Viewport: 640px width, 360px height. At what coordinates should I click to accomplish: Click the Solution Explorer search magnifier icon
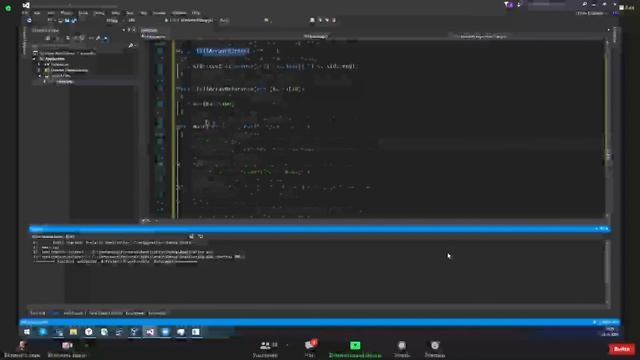coord(131,45)
